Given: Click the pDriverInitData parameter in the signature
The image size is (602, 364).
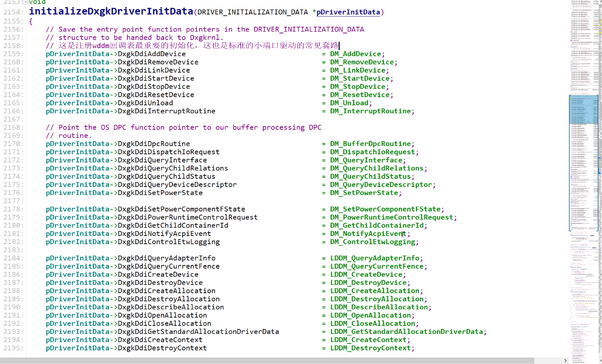Looking at the screenshot, I should [x=348, y=12].
